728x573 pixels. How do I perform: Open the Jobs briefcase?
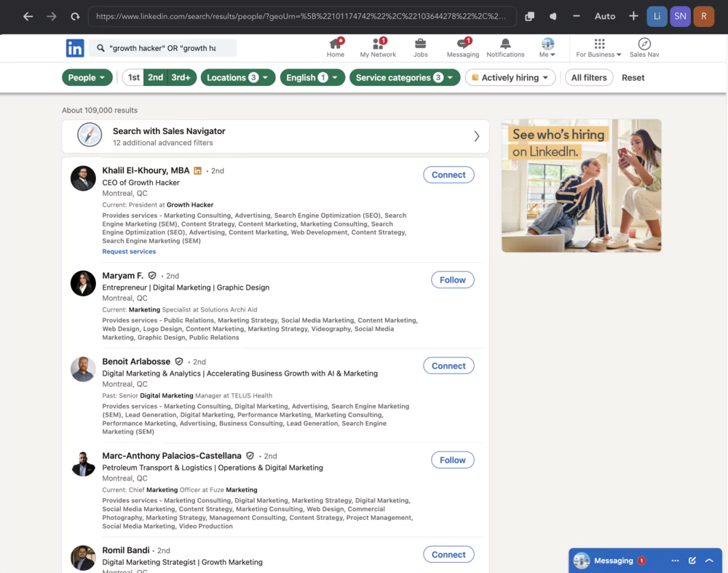420,48
